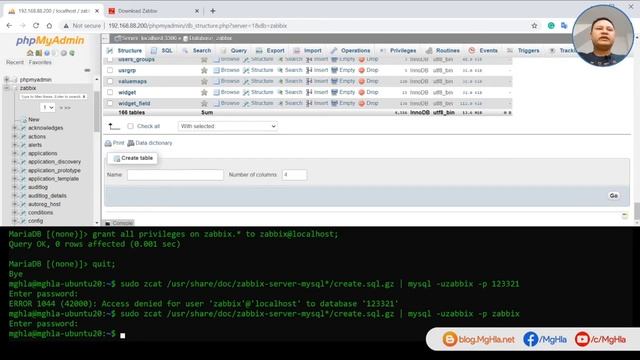Tick the usrgrp table checkbox

[110, 70]
